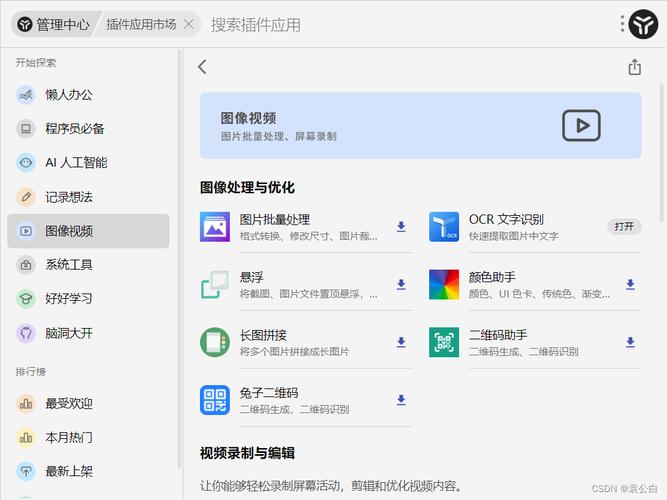Open the 兔子二维码 plugin title

(269, 393)
